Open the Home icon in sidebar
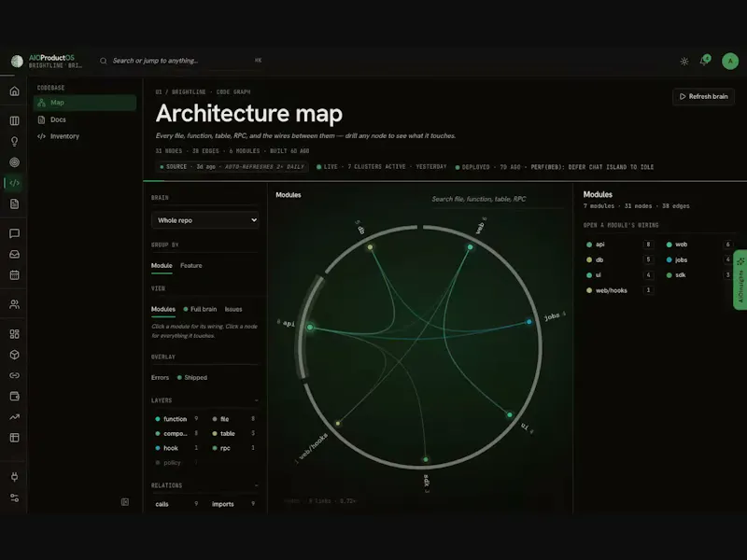The height and width of the screenshot is (560, 747). (x=14, y=91)
